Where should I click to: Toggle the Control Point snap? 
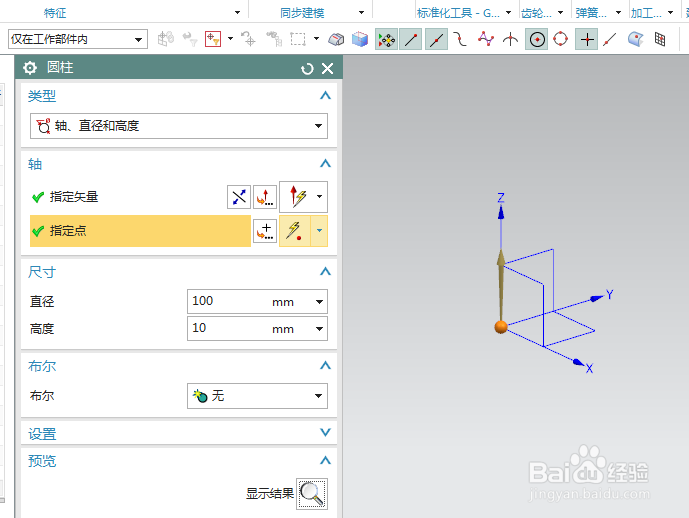click(x=461, y=39)
